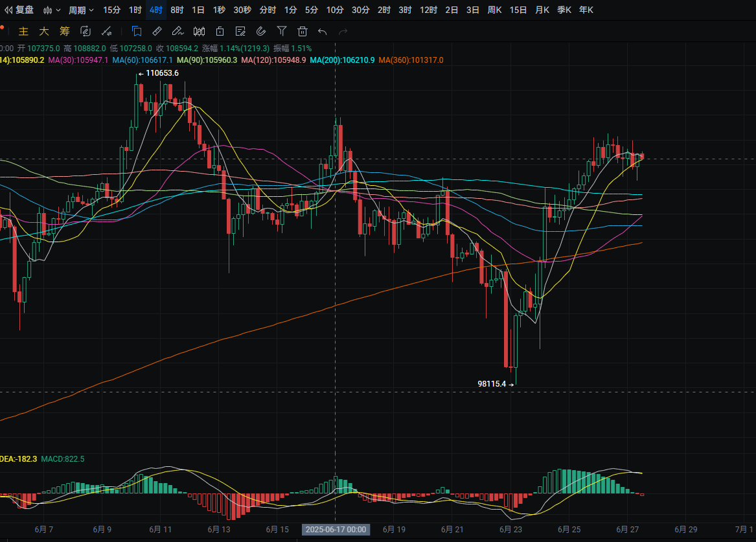Click the 周K weekly chart button

(495, 10)
